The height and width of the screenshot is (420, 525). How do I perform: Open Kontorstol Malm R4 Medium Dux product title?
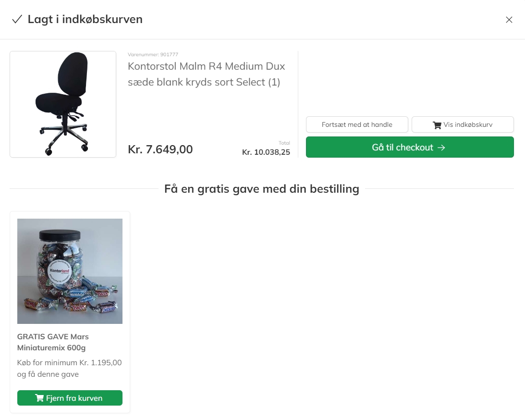(x=206, y=74)
